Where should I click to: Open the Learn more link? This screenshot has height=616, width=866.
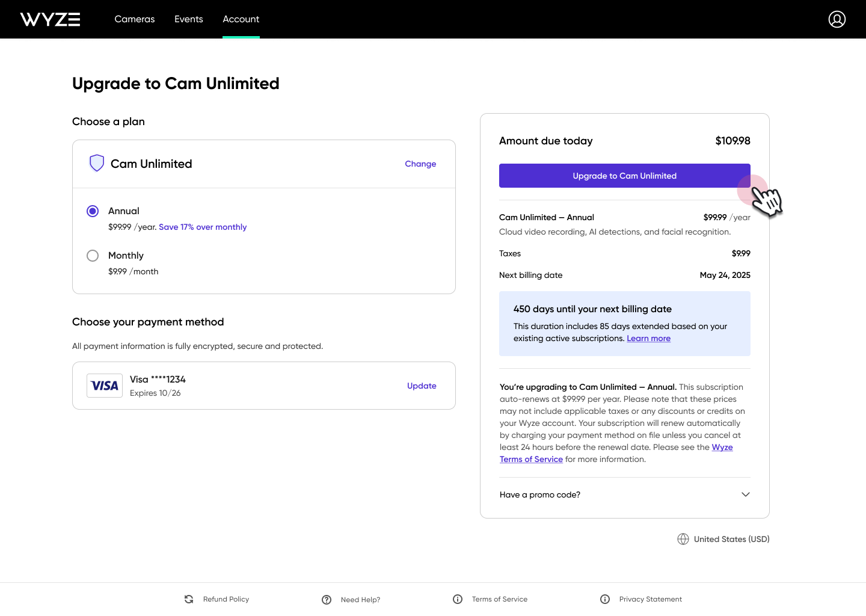[x=649, y=338]
